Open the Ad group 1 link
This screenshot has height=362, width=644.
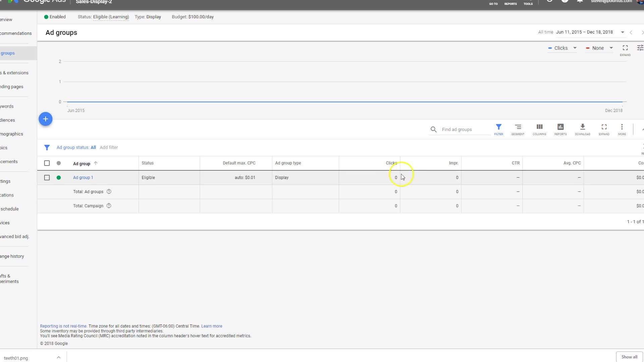point(83,178)
